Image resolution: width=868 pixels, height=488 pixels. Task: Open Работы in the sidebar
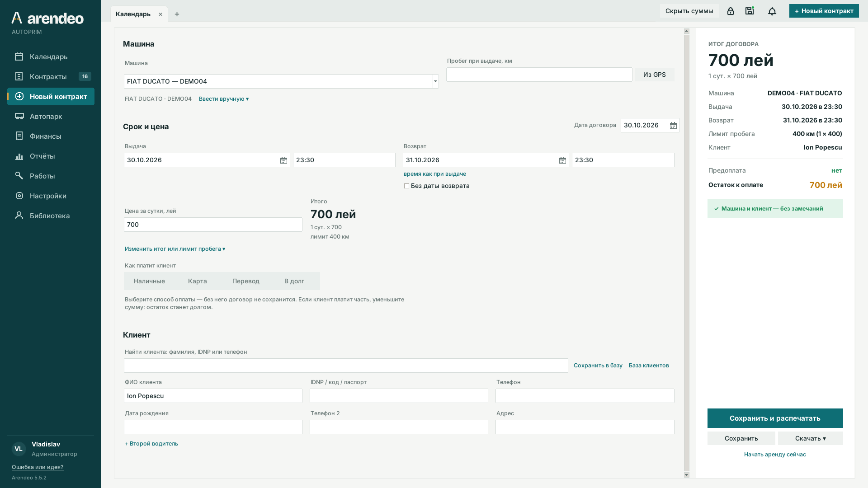[x=51, y=176]
